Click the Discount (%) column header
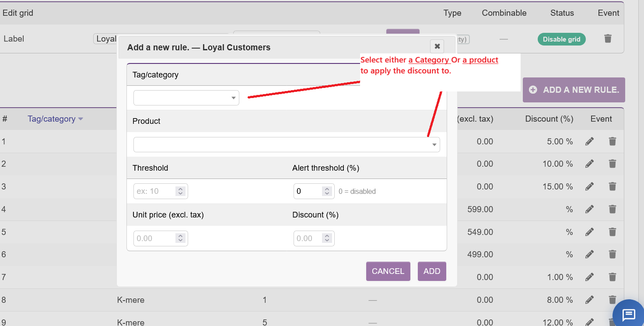Viewport: 644px width, 326px height. tap(549, 119)
